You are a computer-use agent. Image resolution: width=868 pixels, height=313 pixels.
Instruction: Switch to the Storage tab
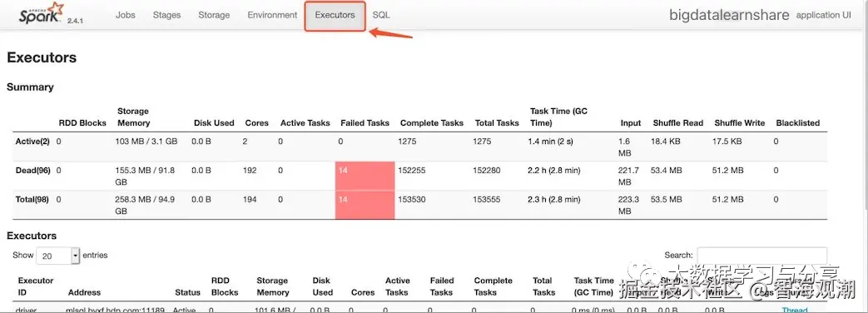coord(214,15)
